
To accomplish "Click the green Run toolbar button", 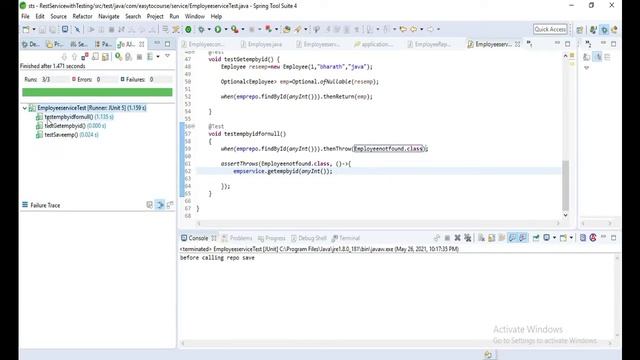I will coord(218,29).
